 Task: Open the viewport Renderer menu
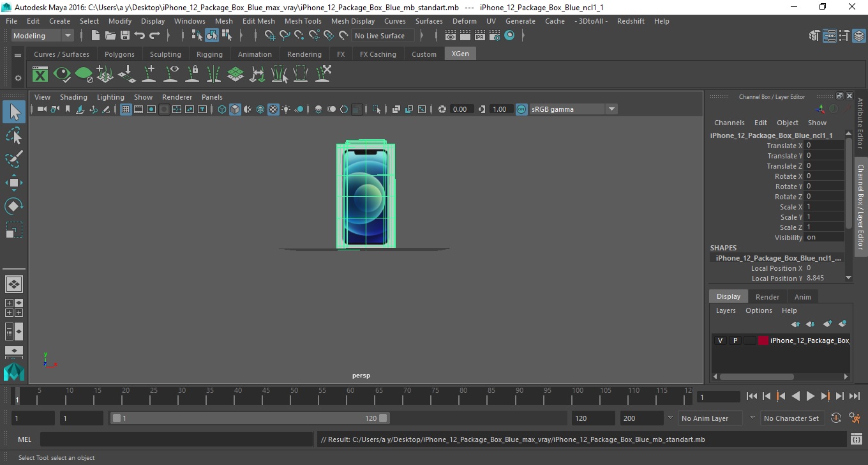(177, 97)
